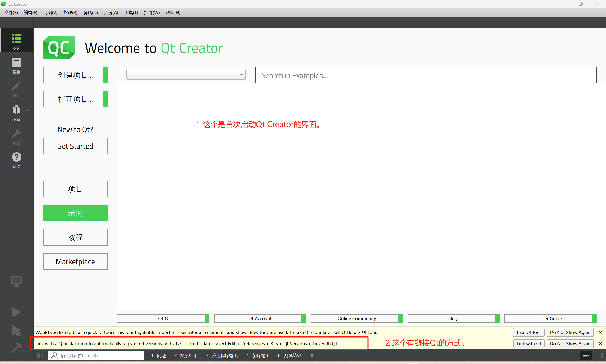This screenshot has height=364, width=606.
Task: Build the project using the hammer icon
Action: tap(16, 348)
